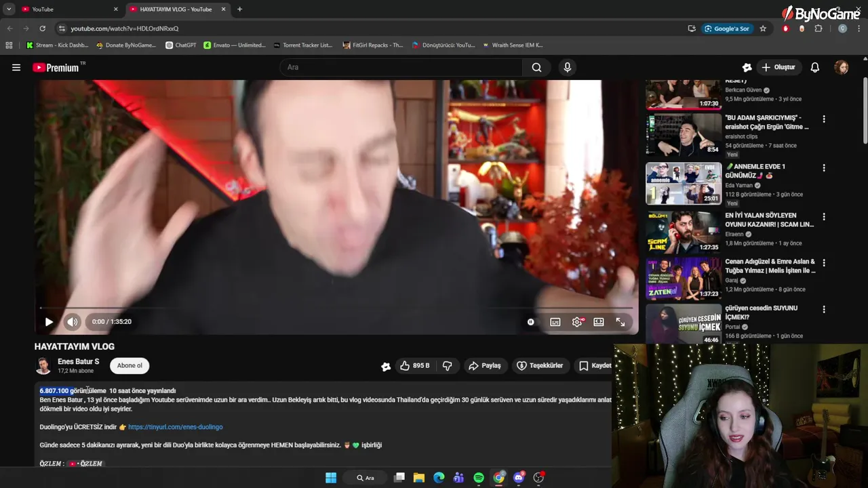Toggle subtitles in the player
This screenshot has width=868, height=488.
click(x=555, y=322)
